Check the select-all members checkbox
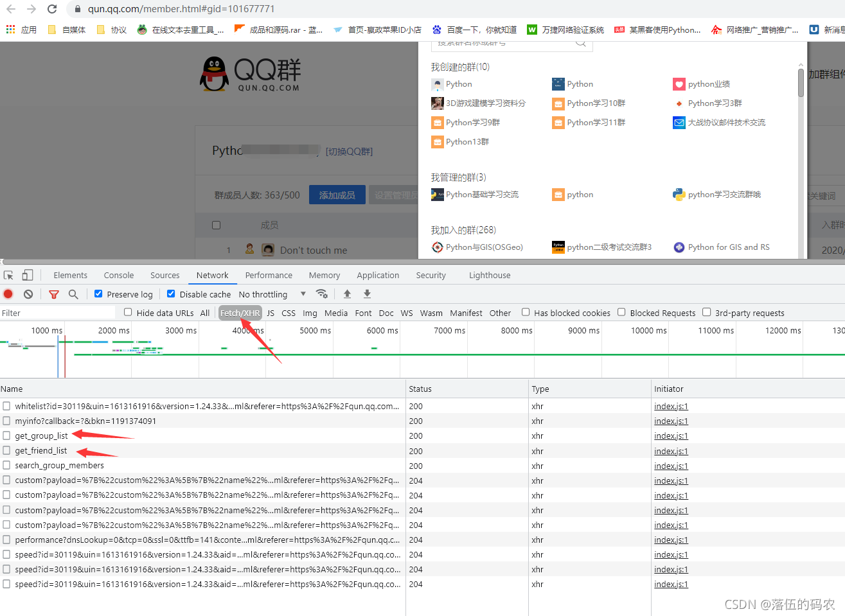 217,225
